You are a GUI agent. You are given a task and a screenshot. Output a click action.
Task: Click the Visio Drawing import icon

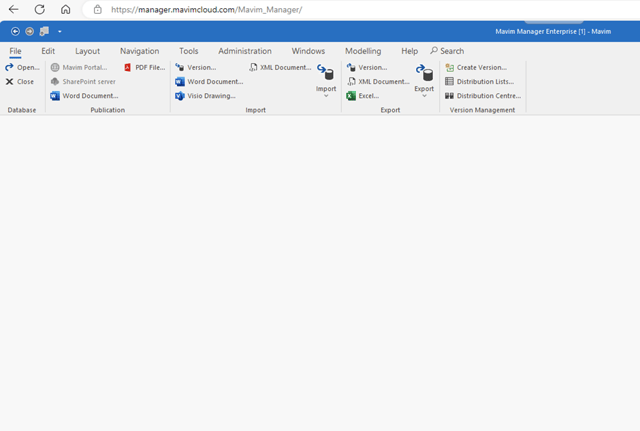point(180,96)
